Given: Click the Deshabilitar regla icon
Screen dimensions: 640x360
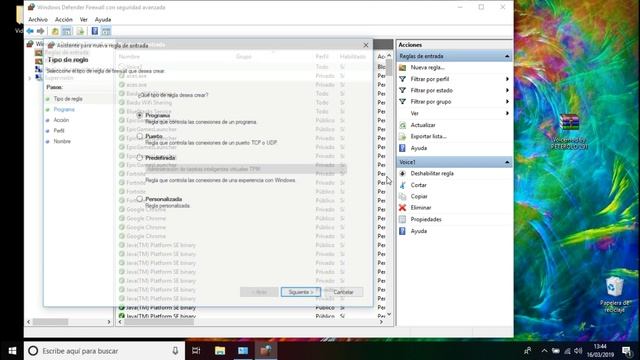Looking at the screenshot, I should 402,173.
